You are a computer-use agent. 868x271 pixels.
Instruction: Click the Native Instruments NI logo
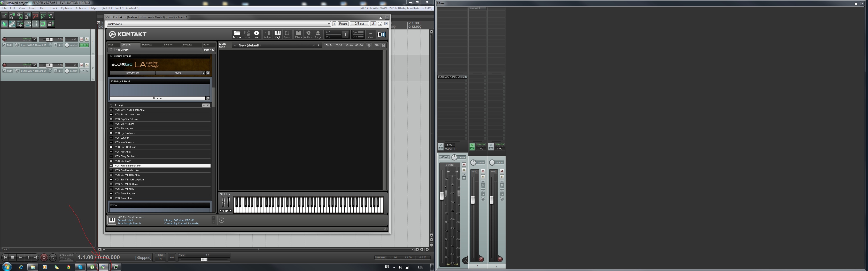(382, 34)
